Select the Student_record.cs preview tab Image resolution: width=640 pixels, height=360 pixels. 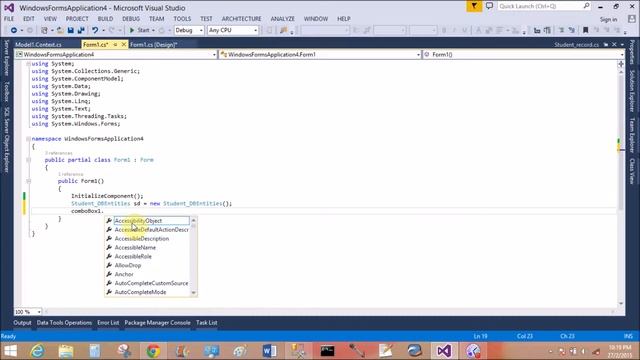[x=576, y=44]
